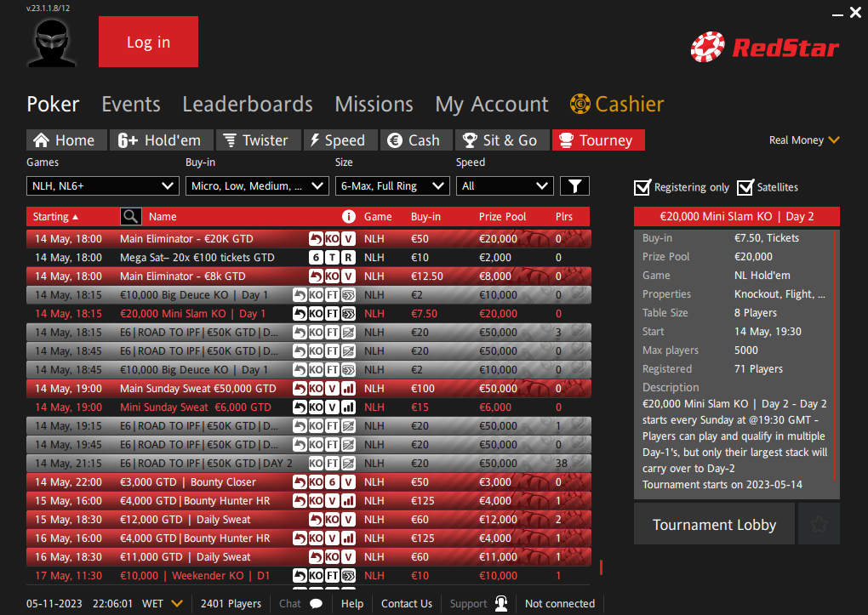Select the Tourney tab
The width and height of the screenshot is (868, 615).
(598, 140)
